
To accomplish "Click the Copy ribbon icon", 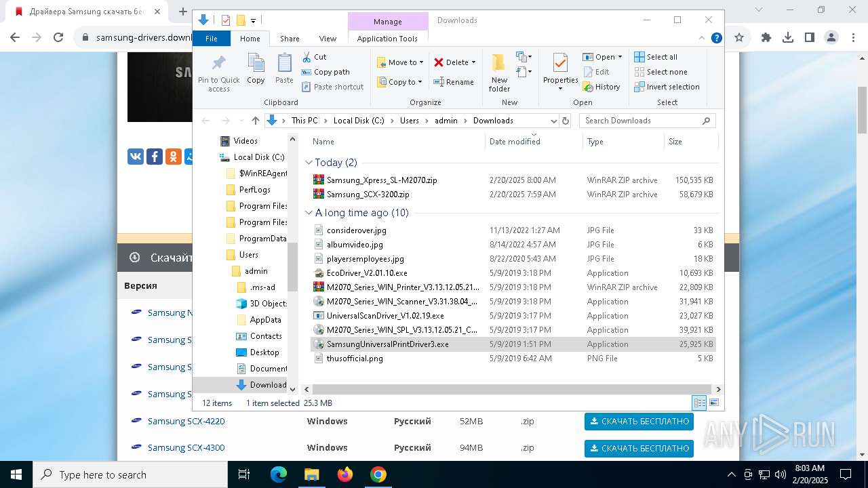I will [x=256, y=69].
